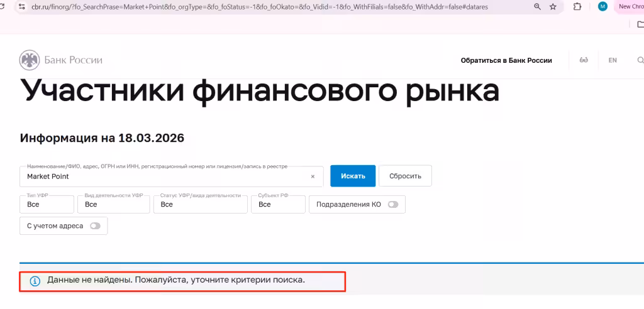
Task: Click the Участники финансового рынка heading
Action: [x=260, y=91]
